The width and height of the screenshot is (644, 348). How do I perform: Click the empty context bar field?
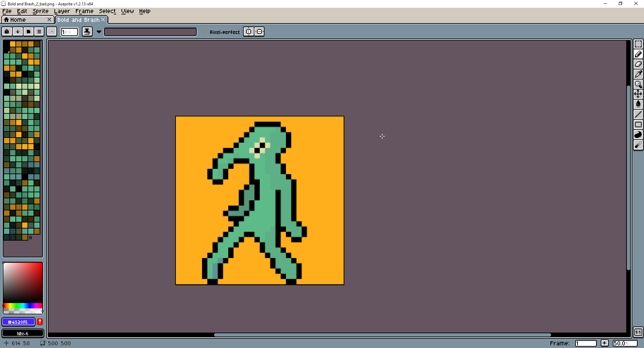click(150, 32)
